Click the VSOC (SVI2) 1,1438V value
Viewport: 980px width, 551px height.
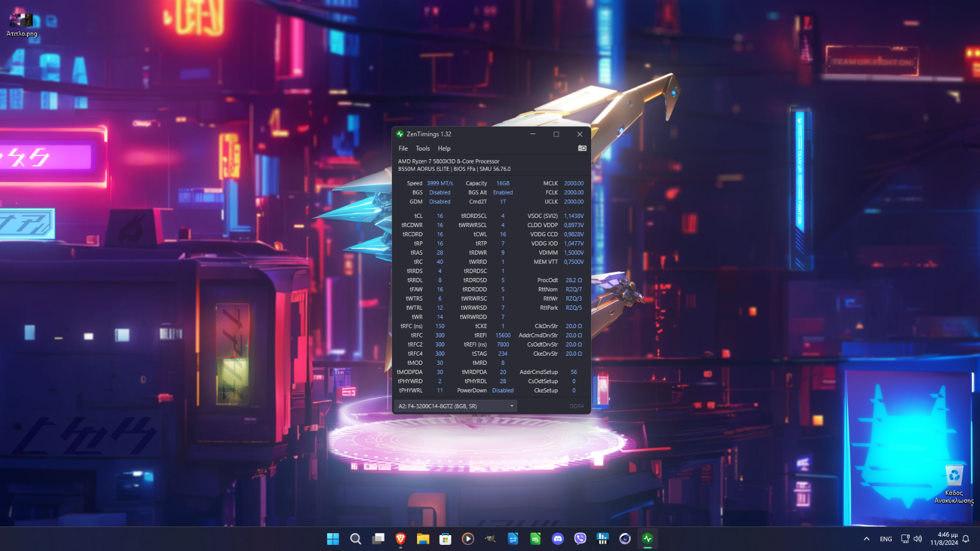tap(574, 216)
